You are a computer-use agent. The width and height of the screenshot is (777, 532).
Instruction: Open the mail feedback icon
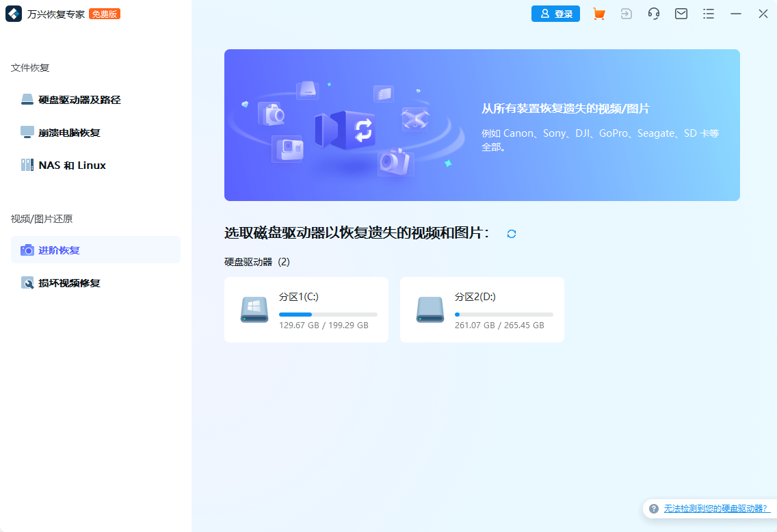pyautogui.click(x=681, y=14)
